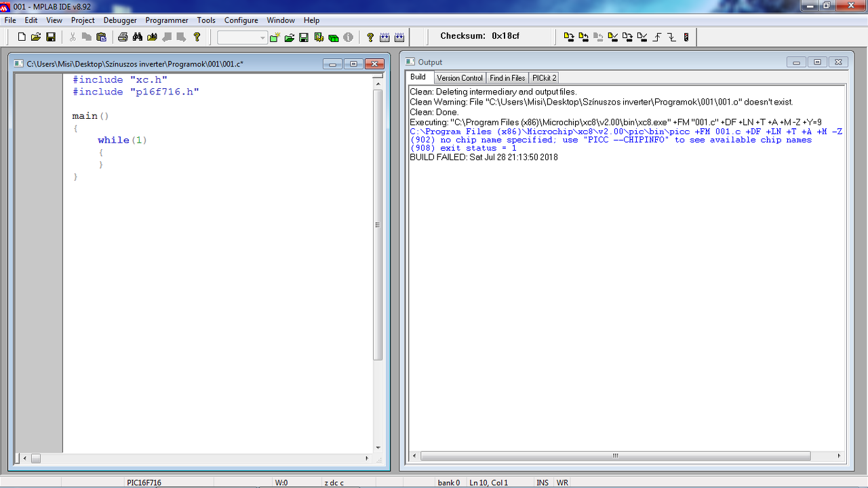This screenshot has width=868, height=488.
Task: Switch to Build tab in Output
Action: coord(418,77)
